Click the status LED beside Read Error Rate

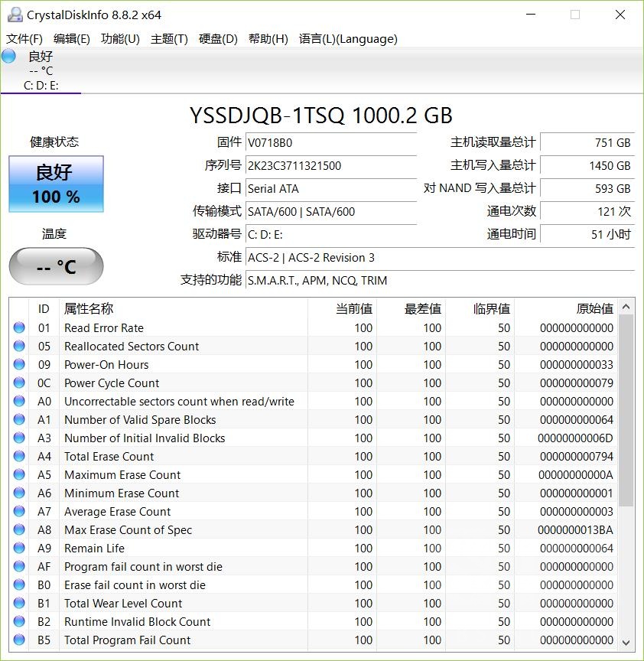tap(18, 327)
